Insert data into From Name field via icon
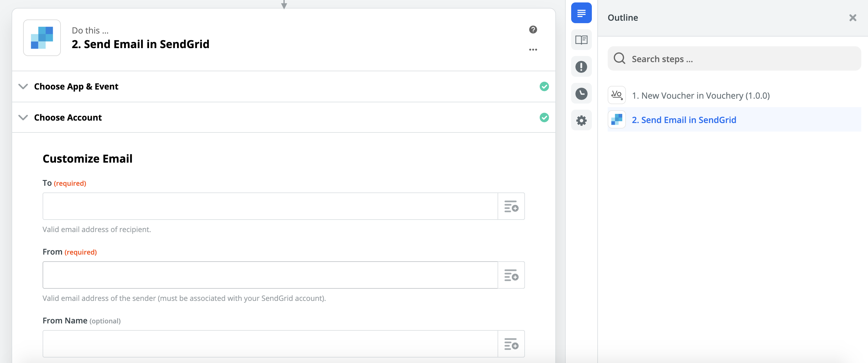The width and height of the screenshot is (868, 363). pos(511,344)
